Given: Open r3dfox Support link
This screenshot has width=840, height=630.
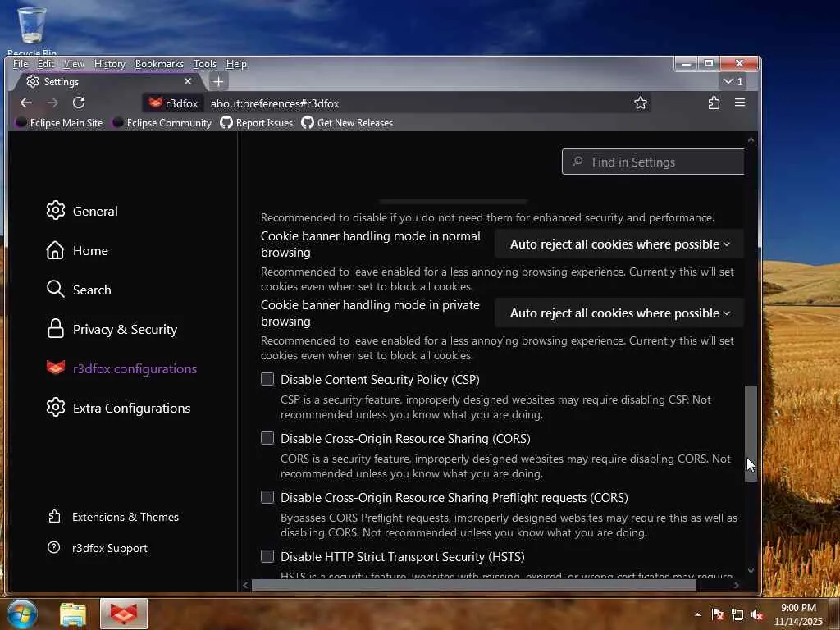Looking at the screenshot, I should pyautogui.click(x=98, y=548).
